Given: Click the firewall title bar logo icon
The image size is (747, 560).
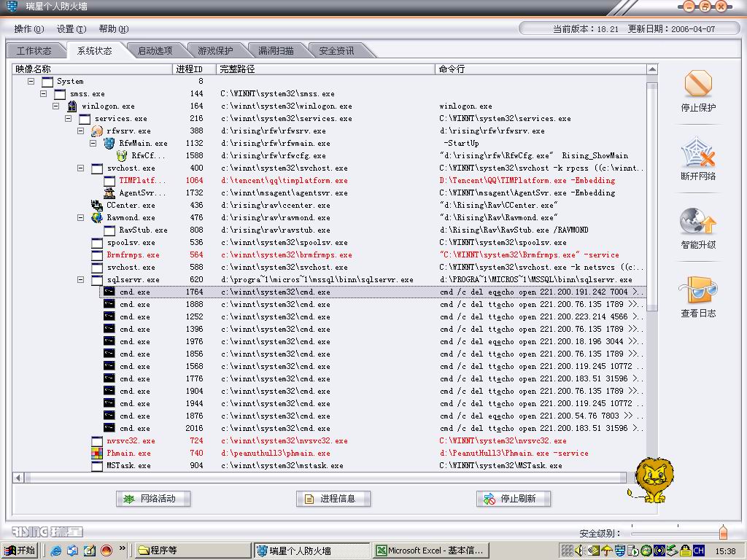Looking at the screenshot, I should [x=12, y=6].
